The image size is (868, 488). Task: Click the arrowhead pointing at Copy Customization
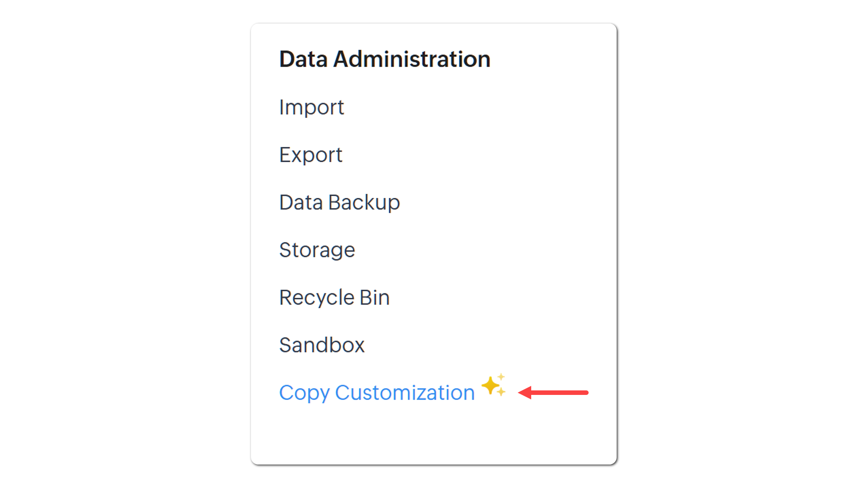525,393
